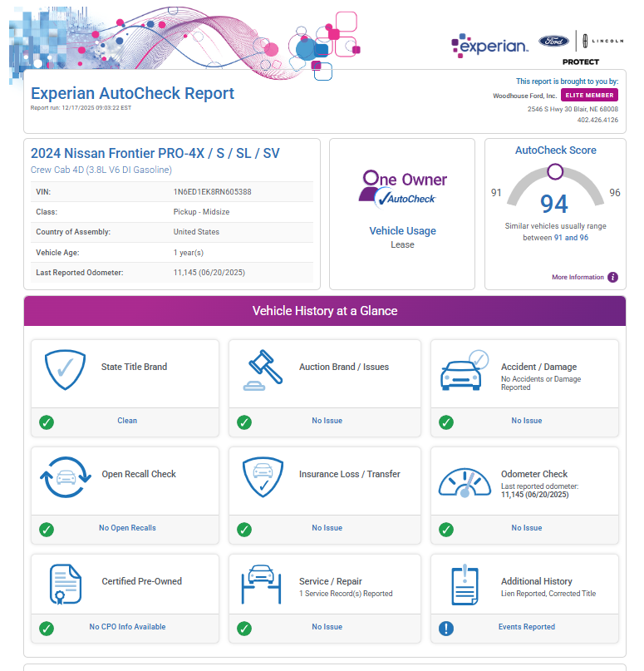This screenshot has height=671, width=644.
Task: Click the Insurance Loss shield car icon
Action: (263, 477)
